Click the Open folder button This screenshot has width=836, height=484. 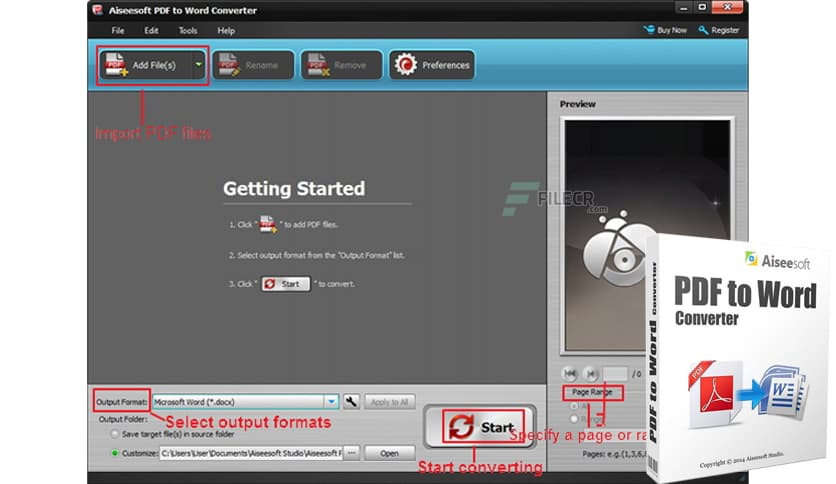389,453
